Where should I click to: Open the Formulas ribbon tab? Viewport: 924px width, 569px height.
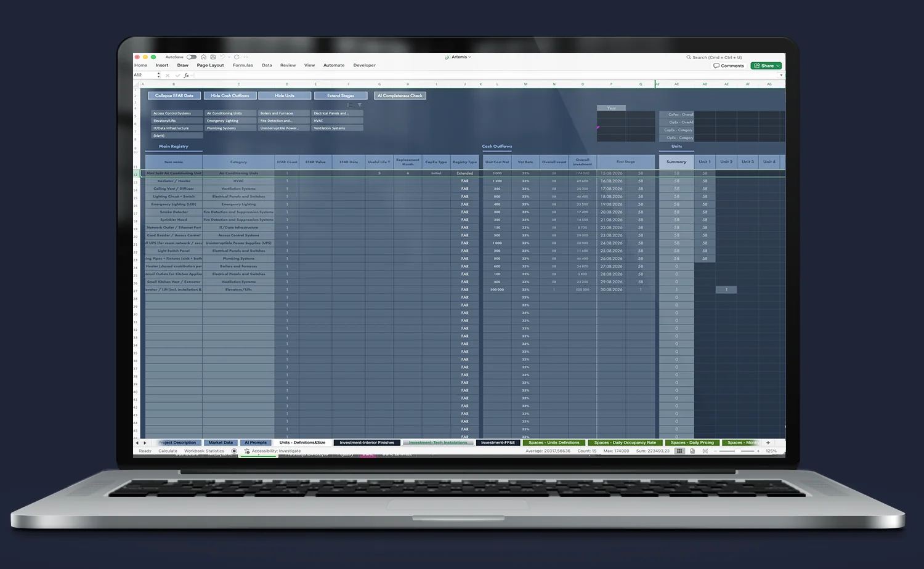(x=243, y=65)
